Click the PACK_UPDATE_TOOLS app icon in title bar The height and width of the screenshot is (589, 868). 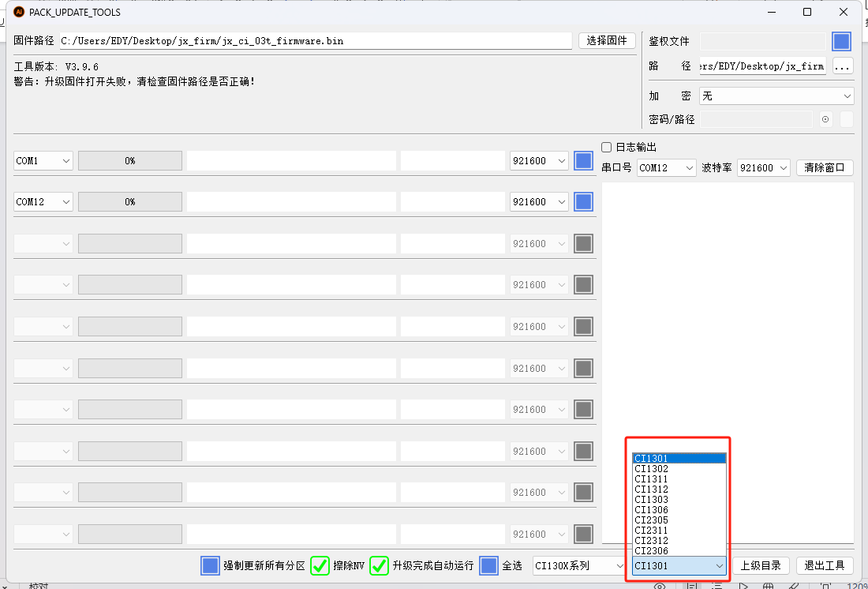click(19, 12)
